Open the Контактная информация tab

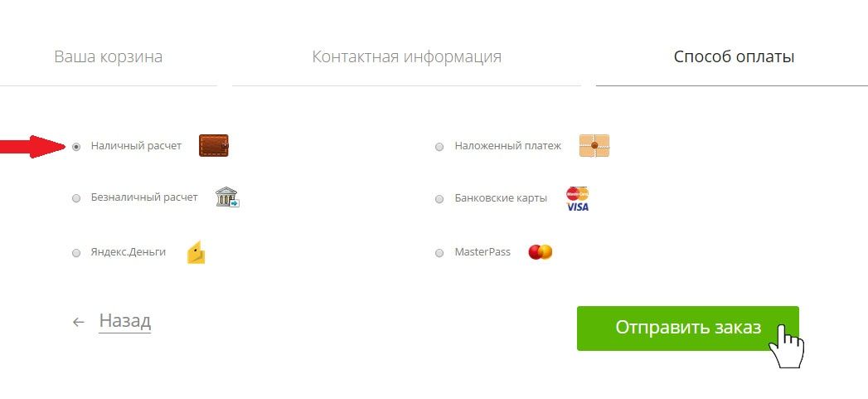click(407, 56)
